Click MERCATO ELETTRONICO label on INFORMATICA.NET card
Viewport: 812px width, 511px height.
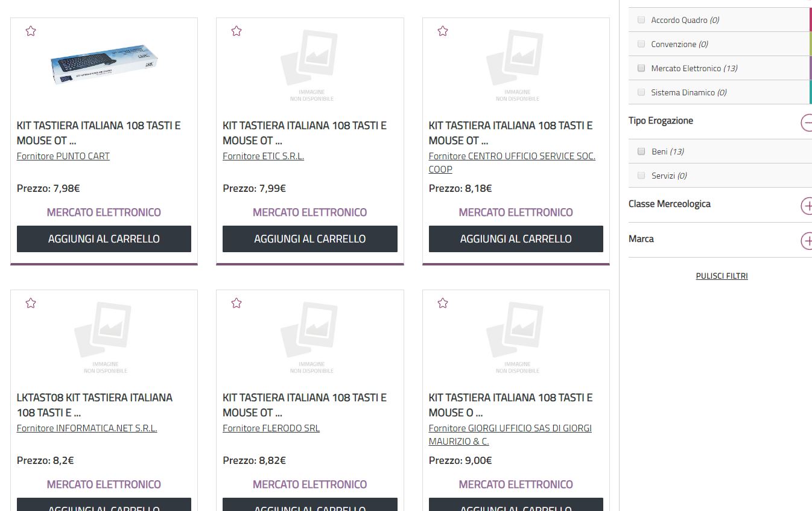104,484
